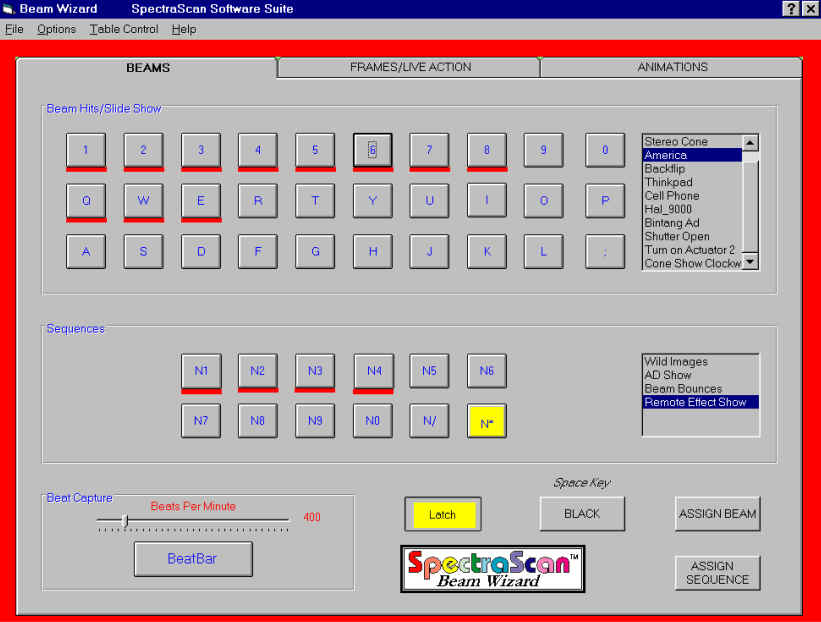The width and height of the screenshot is (821, 622).
Task: Click the W beam button
Action: (x=143, y=201)
